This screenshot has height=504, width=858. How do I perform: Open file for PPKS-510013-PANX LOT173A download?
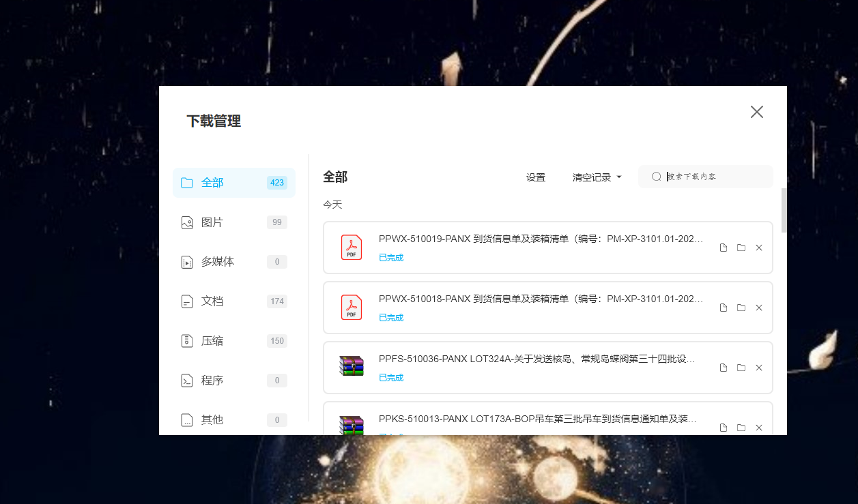[x=724, y=428]
